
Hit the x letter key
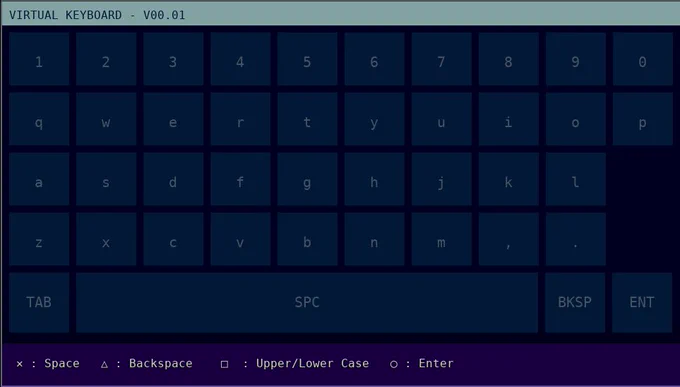tap(106, 239)
